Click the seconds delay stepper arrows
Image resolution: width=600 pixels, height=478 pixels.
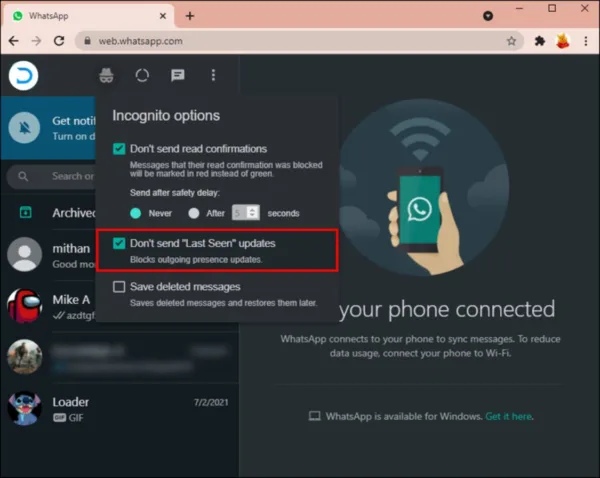[252, 212]
